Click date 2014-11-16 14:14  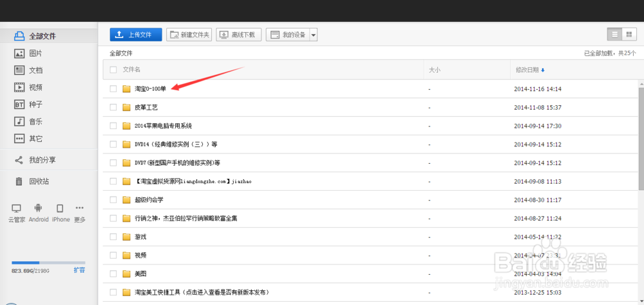point(538,89)
